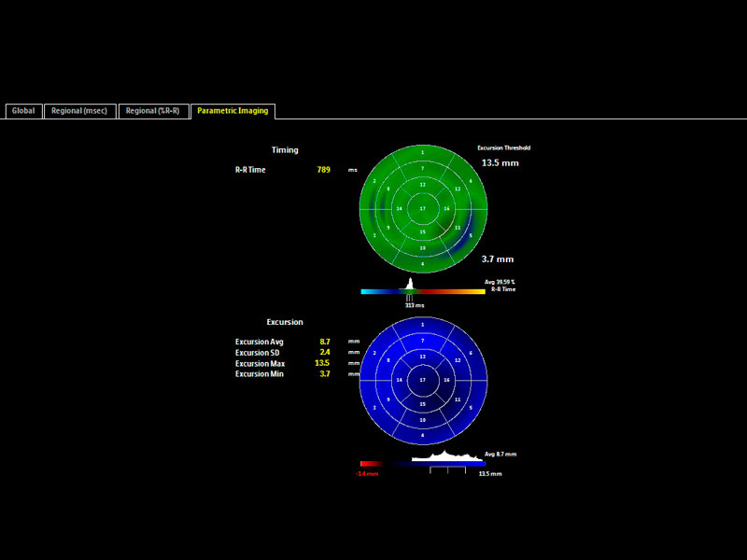This screenshot has width=747, height=560.
Task: Click segment 9 on the Timing bullseye
Action: (x=388, y=228)
